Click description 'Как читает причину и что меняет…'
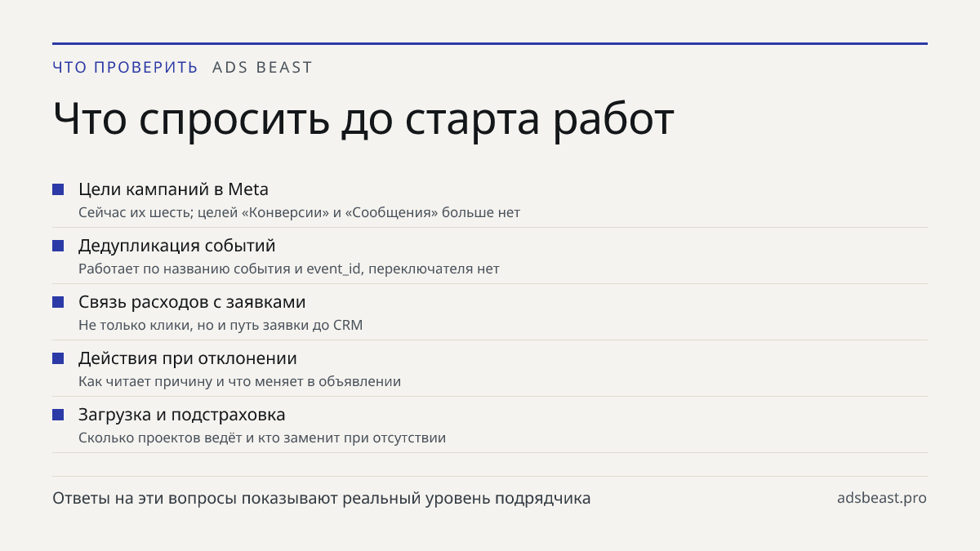This screenshot has width=980, height=551. pos(239,381)
